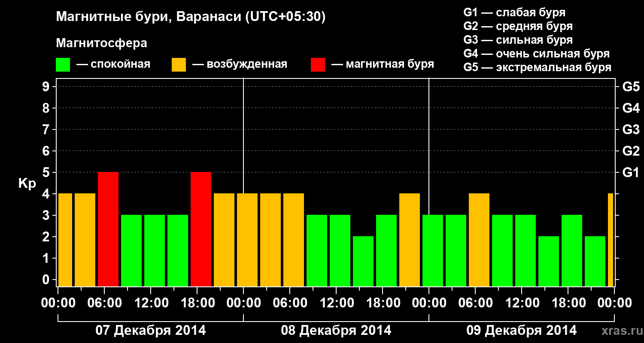Image resolution: width=644 pixels, height=343 pixels.
Task: Click the legend text 'G4 — очень сильная буря'
Action: pyautogui.click(x=536, y=54)
